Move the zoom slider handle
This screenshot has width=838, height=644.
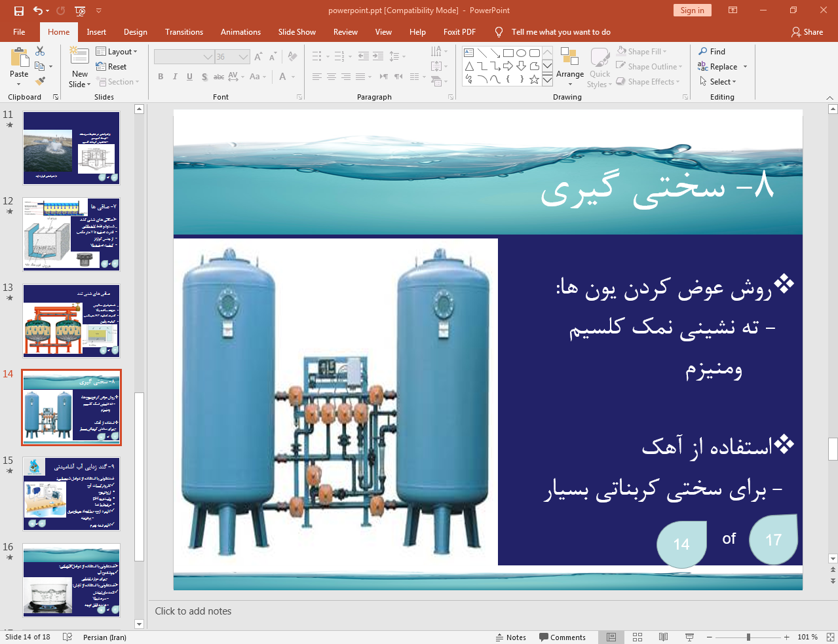pos(748,637)
